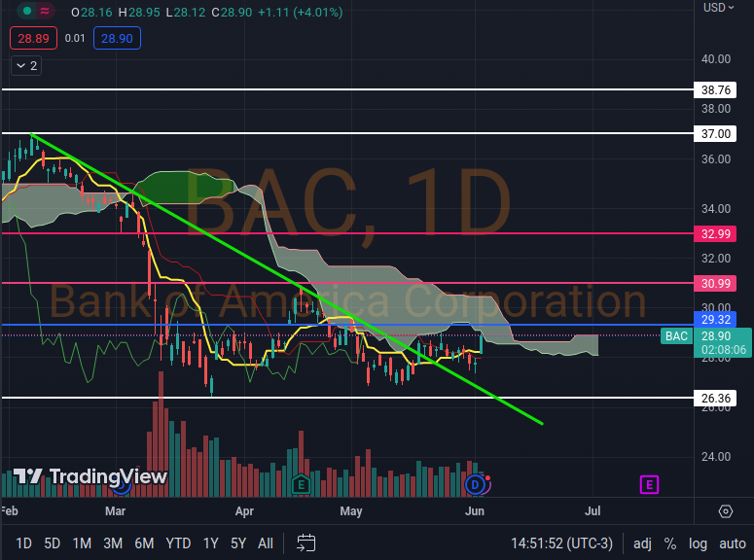Click the 37.00 white price line label
This screenshot has height=560, width=754.
[x=715, y=133]
